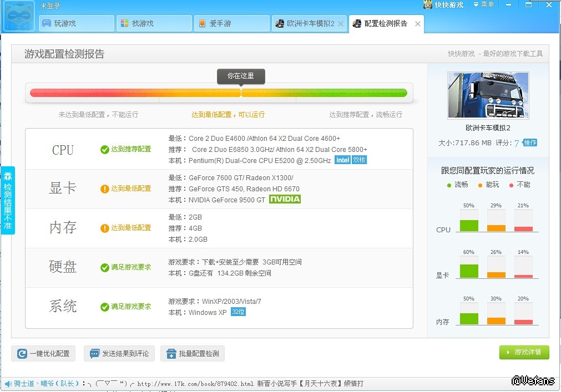Click the 一键优化配置 button
The height and width of the screenshot is (392, 561).
point(44,353)
